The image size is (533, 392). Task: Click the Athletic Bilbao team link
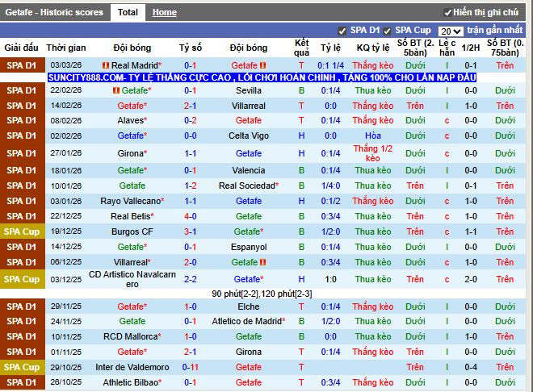click(x=132, y=382)
